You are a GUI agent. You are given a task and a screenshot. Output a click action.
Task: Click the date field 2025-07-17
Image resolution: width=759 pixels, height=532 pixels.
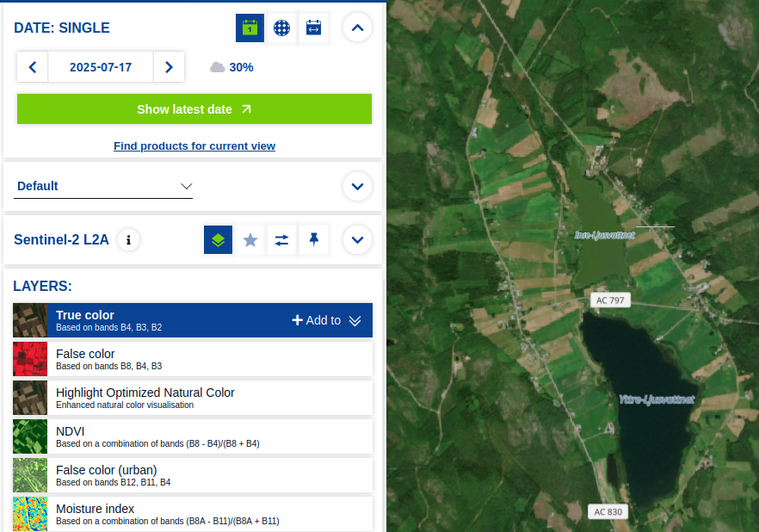pos(101,67)
